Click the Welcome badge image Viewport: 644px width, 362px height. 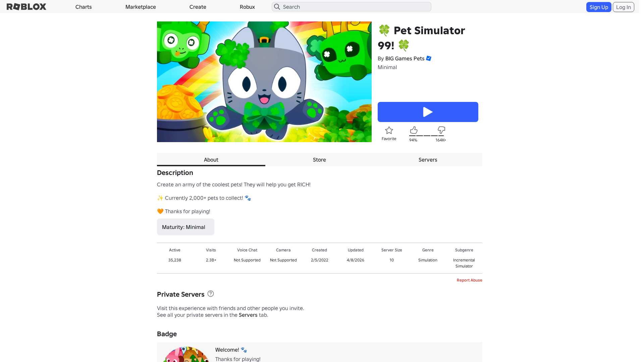186,354
